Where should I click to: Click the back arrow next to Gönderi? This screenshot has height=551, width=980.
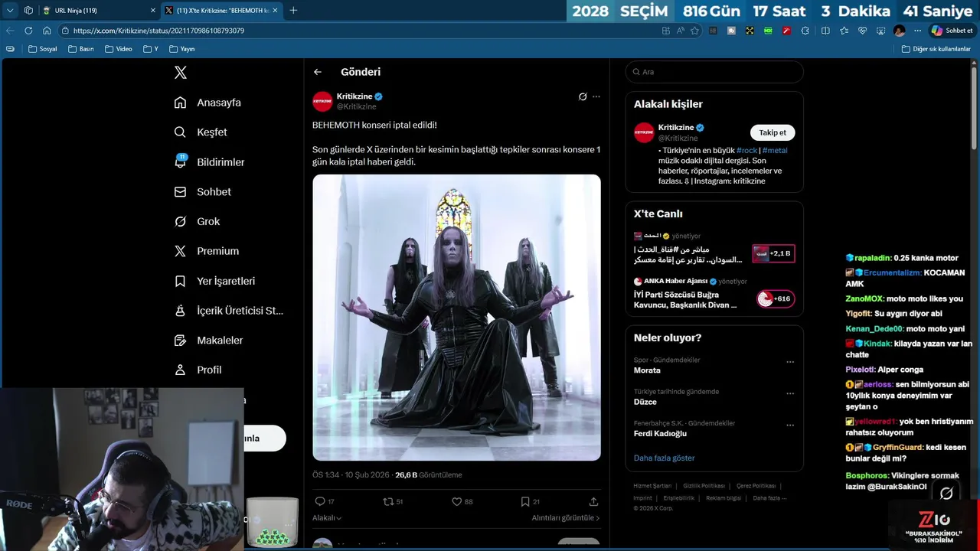coord(318,72)
